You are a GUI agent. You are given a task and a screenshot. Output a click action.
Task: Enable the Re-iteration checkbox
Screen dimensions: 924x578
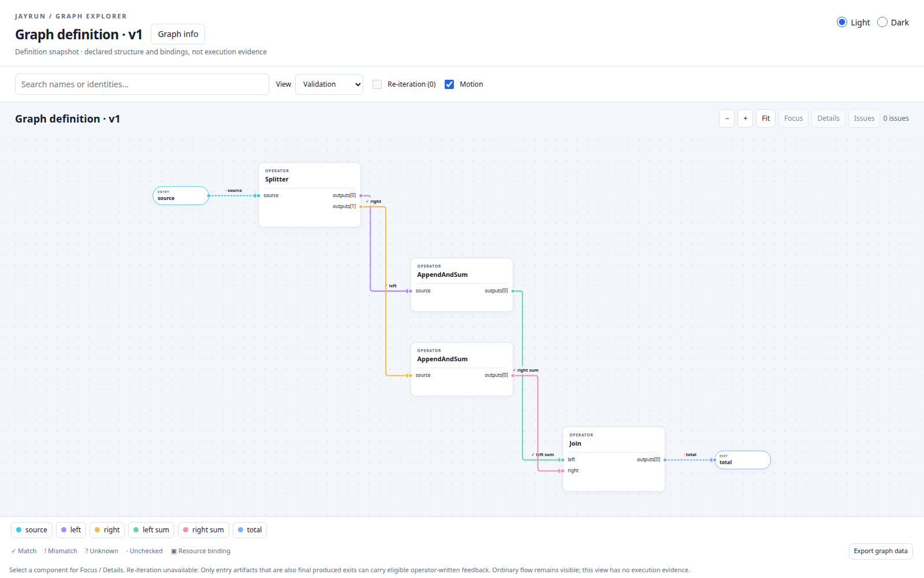coord(377,84)
